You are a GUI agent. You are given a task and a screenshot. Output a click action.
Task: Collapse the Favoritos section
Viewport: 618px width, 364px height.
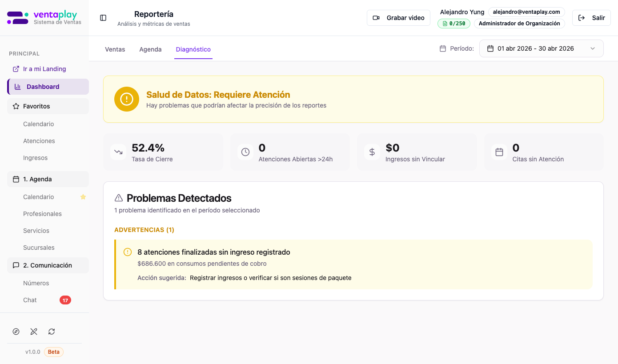48,106
